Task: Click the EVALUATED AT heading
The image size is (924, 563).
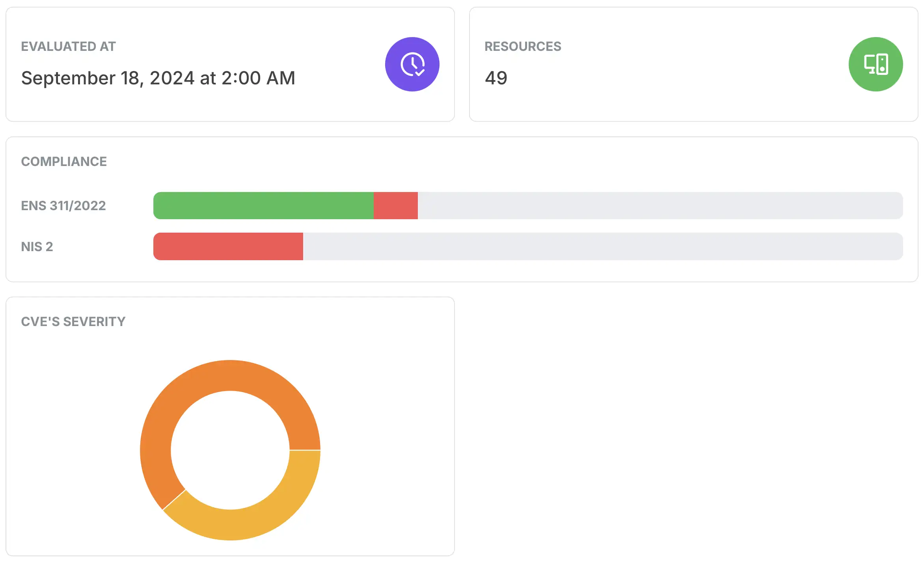Action: [69, 46]
